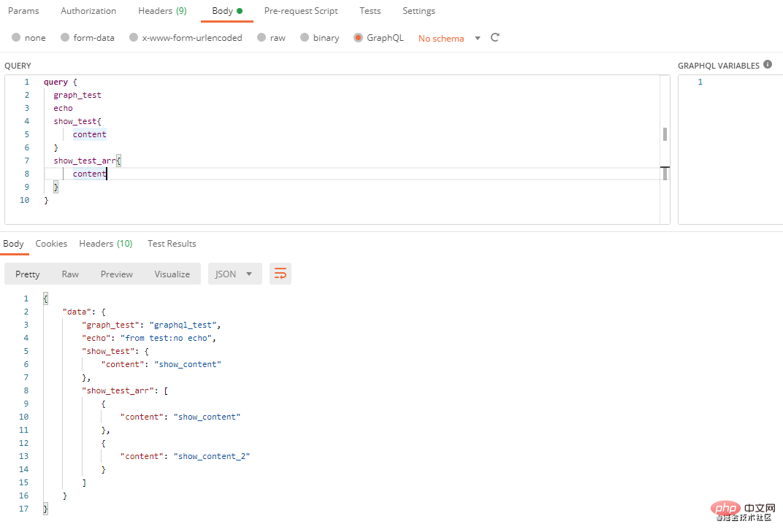Click the GRAPHQL VARIABLES label

click(718, 66)
